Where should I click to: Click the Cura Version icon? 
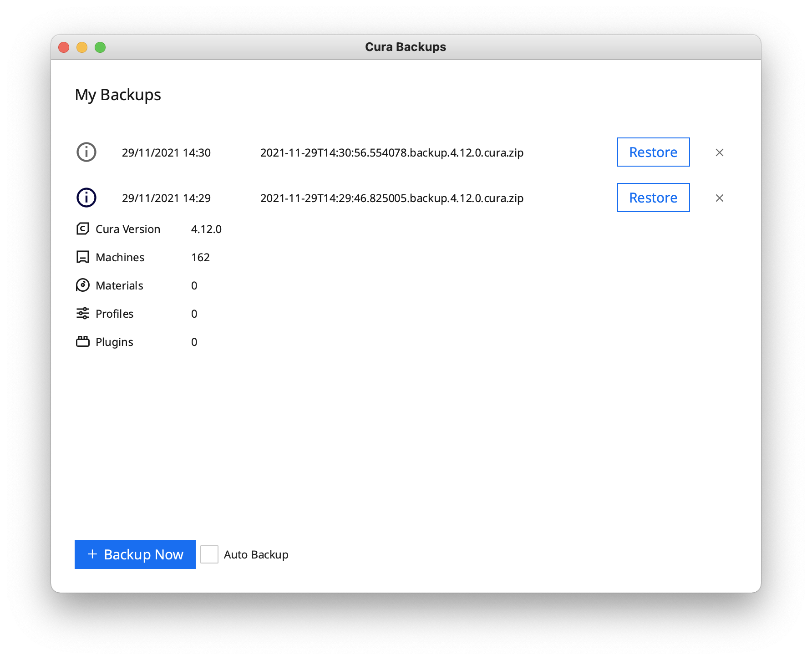83,229
